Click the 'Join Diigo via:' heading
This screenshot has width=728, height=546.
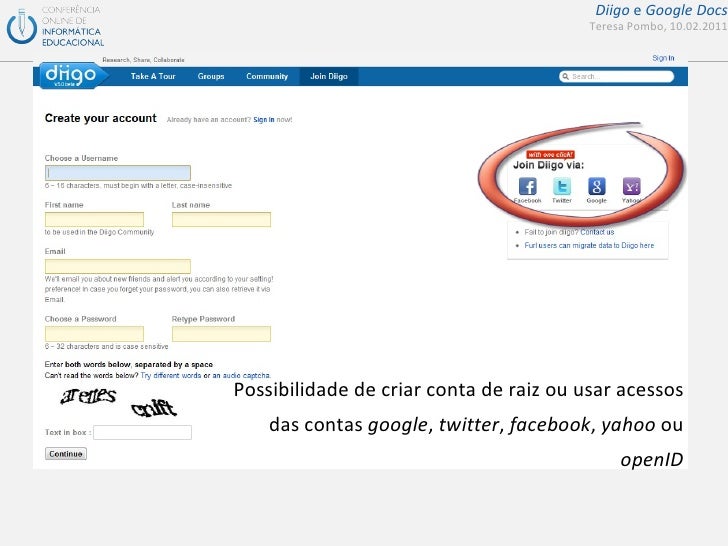click(548, 165)
